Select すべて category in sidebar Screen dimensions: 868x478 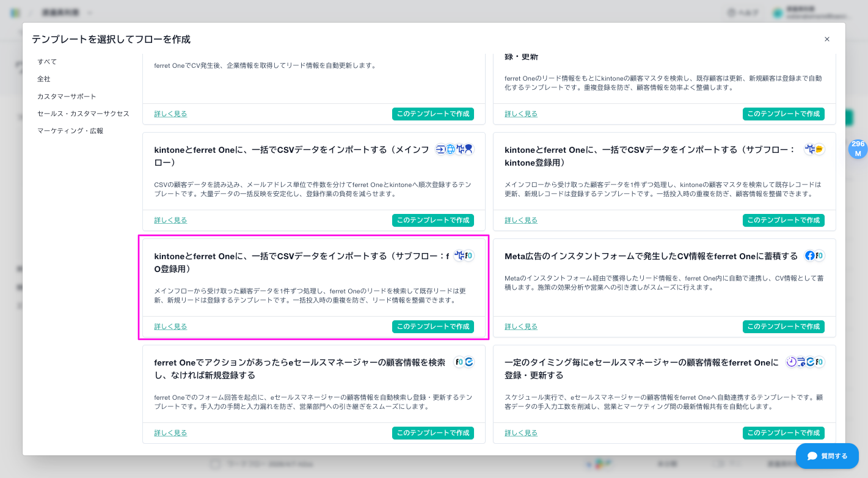point(47,62)
